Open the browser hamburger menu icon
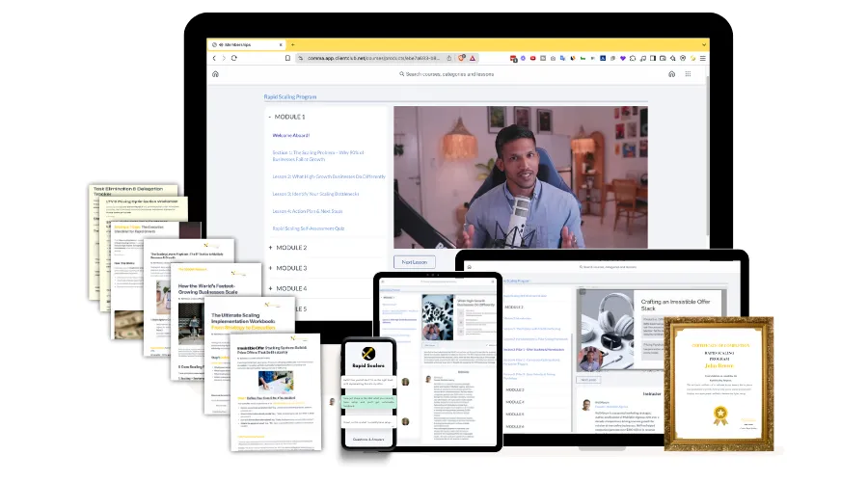This screenshot has width=868, height=482. tap(702, 58)
